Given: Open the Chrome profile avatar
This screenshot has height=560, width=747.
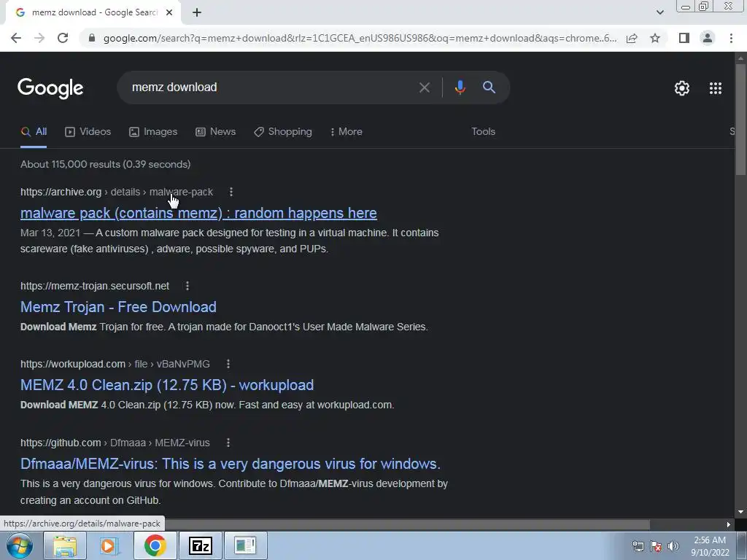Looking at the screenshot, I should 708,38.
